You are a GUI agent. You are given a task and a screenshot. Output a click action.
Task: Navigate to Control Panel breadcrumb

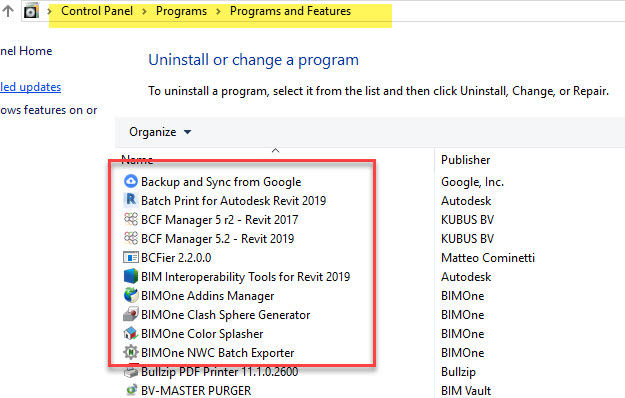pyautogui.click(x=97, y=11)
